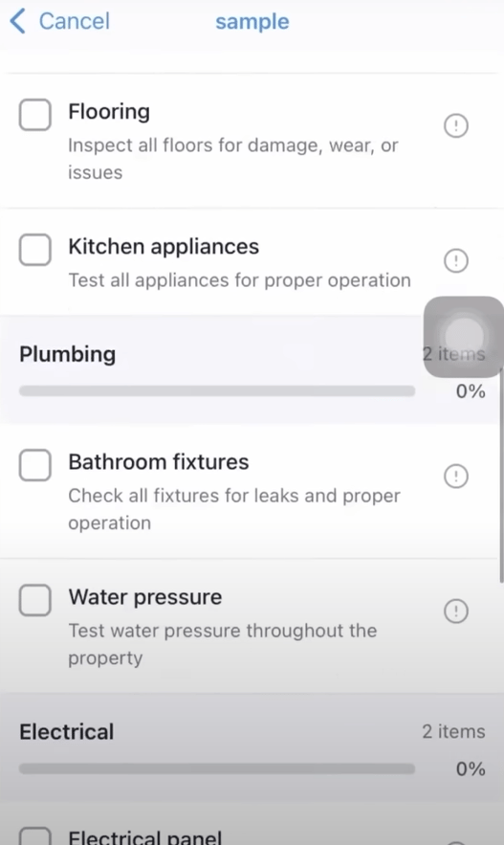
Task: Select the sample title
Action: [x=252, y=22]
